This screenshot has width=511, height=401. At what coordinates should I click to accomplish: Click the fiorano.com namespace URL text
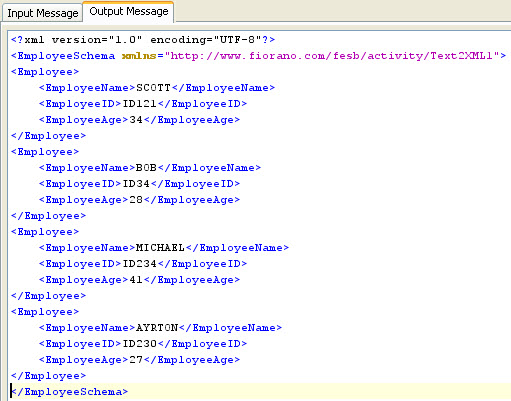332,56
